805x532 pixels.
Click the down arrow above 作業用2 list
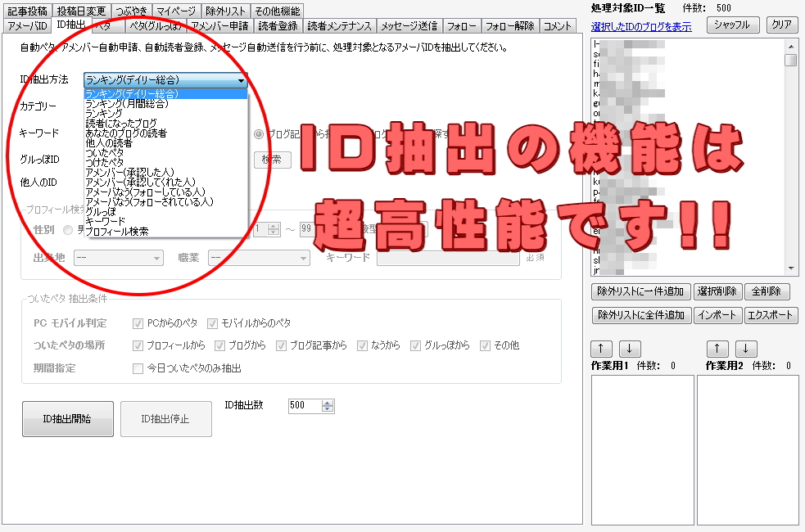[746, 349]
